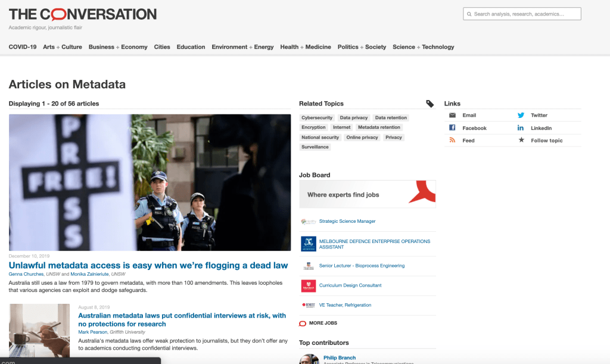Select the Surveillance topic tag
Viewport: 610px width, 364px height.
(315, 147)
